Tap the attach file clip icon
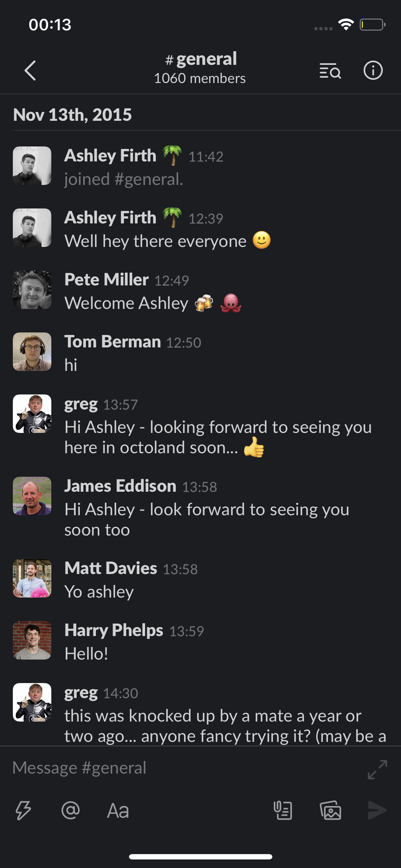This screenshot has width=401, height=868. [283, 810]
